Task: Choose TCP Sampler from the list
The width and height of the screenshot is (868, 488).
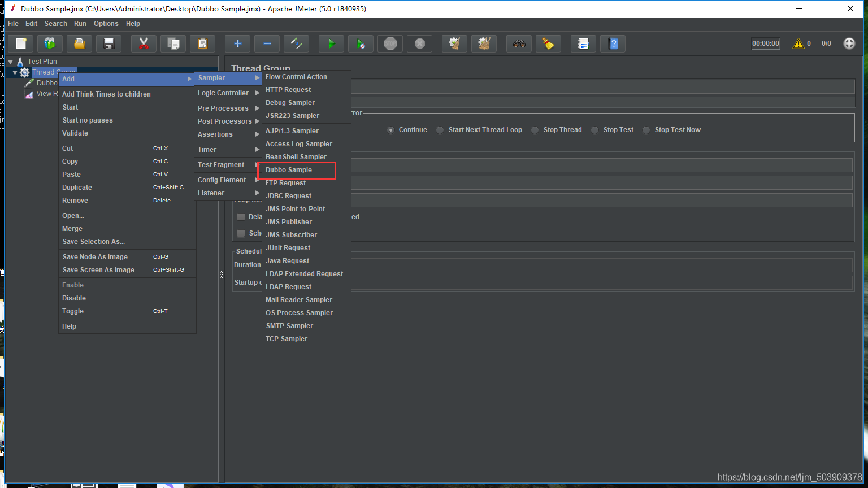Action: [306, 339]
